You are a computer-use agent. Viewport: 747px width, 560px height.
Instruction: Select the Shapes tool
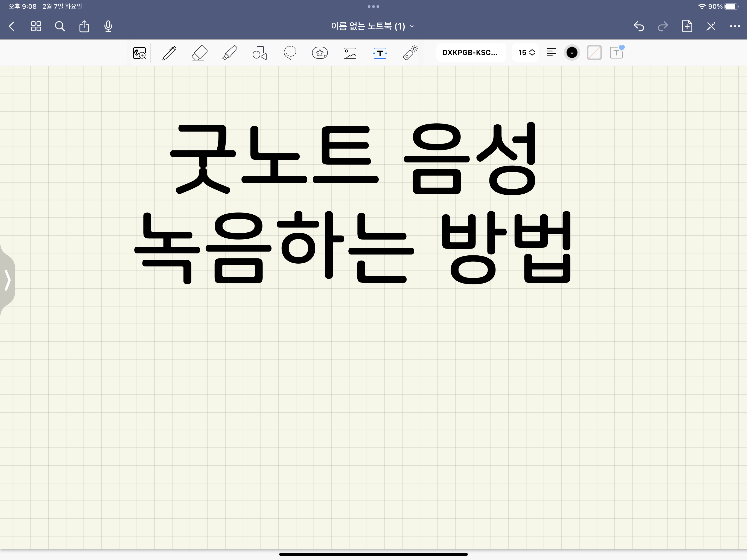(x=260, y=53)
